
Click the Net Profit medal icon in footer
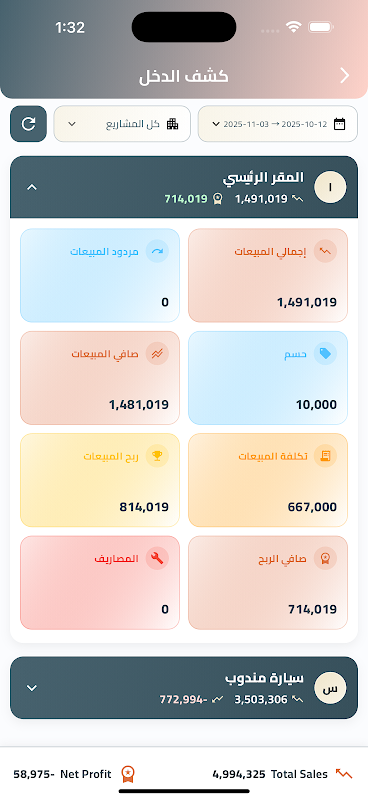128,774
